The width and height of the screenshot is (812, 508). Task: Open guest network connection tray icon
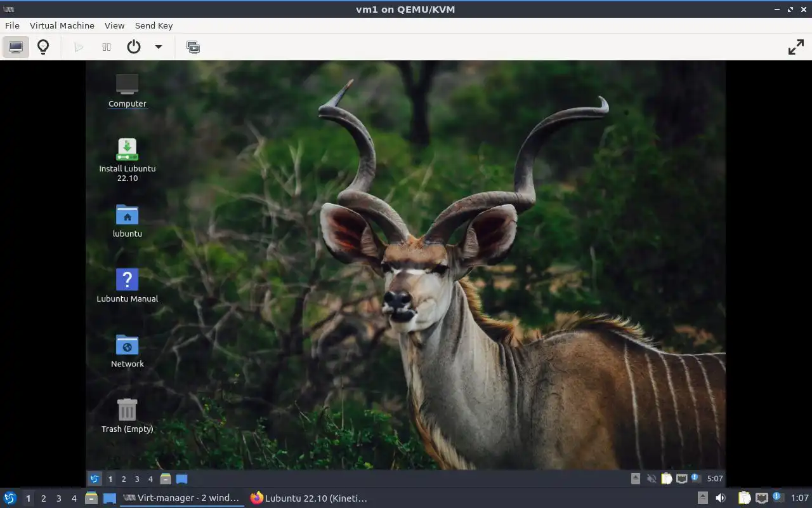pyautogui.click(x=681, y=479)
